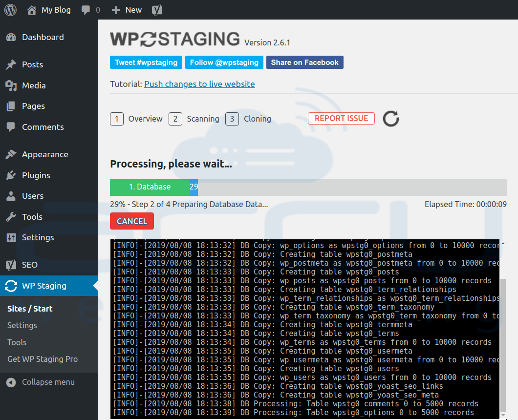Viewport: 518px width, 420px height.
Task: Open Media via the sidebar music-note icon
Action: coord(11,85)
